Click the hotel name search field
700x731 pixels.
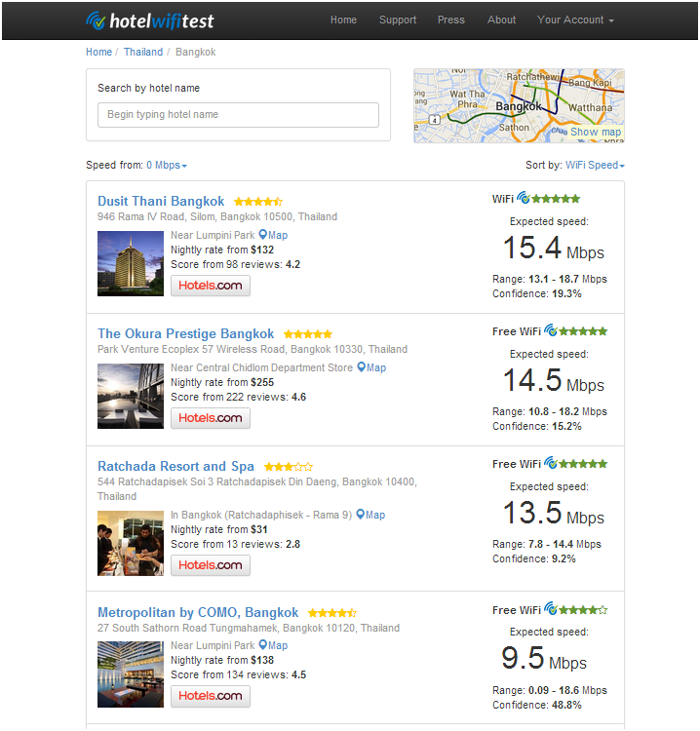tap(238, 115)
